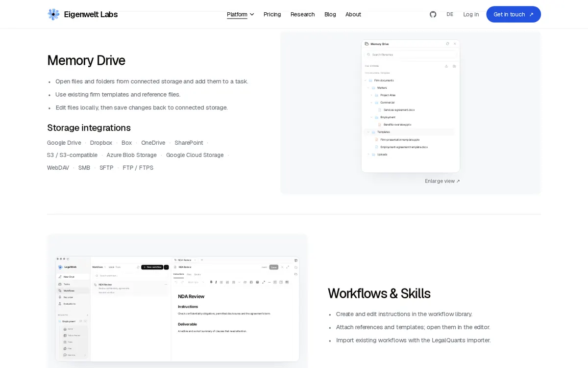Click the Eigenwelt Labs flower logo icon
This screenshot has width=588, height=368.
coord(53,14)
